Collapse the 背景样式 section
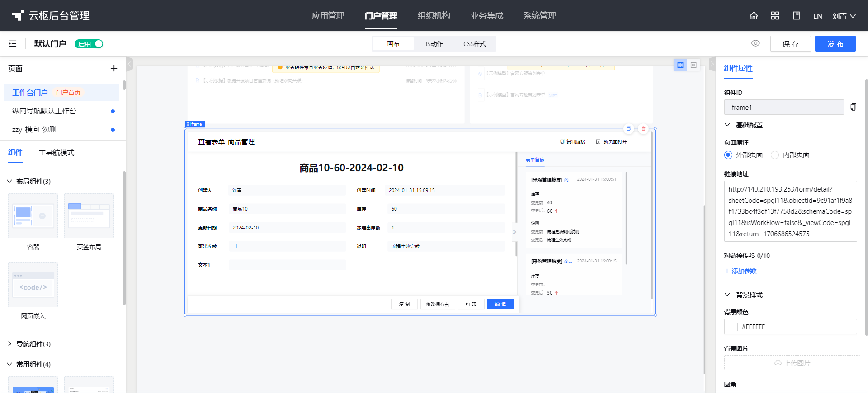The height and width of the screenshot is (393, 868). [x=727, y=295]
